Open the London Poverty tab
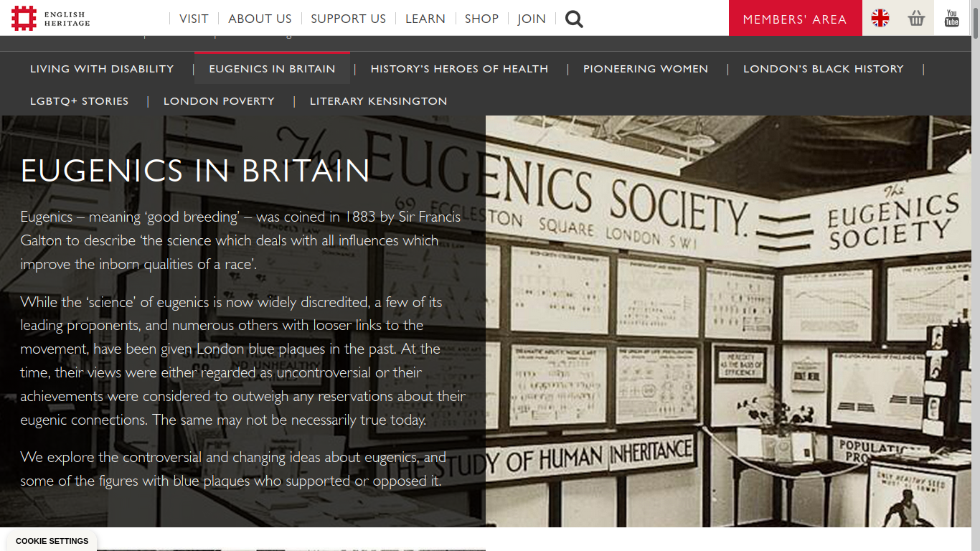This screenshot has height=551, width=980. 219,101
